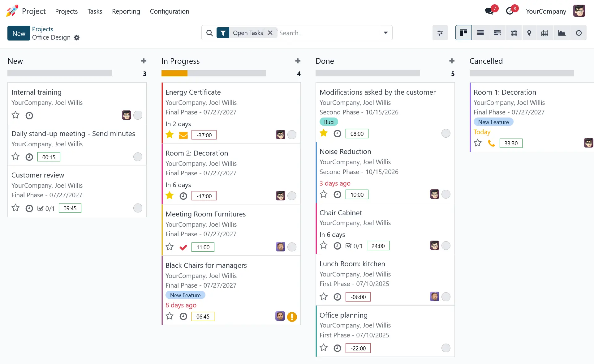Open the conversations messages icon

(x=489, y=11)
